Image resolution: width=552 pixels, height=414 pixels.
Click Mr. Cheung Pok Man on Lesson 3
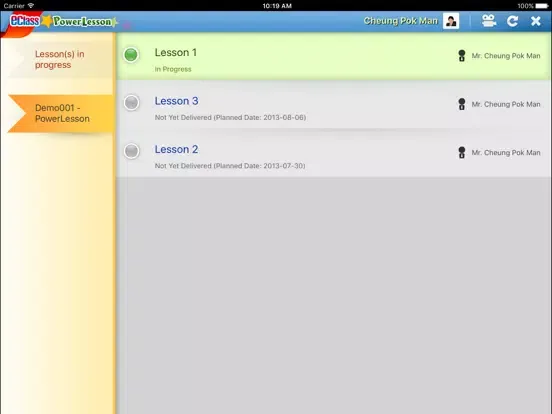[x=506, y=104]
